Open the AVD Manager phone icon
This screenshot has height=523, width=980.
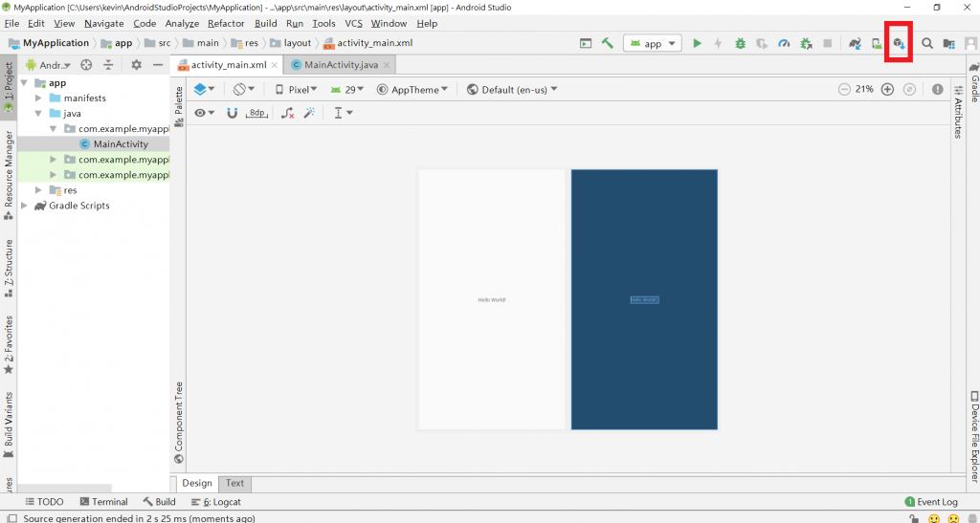(877, 43)
